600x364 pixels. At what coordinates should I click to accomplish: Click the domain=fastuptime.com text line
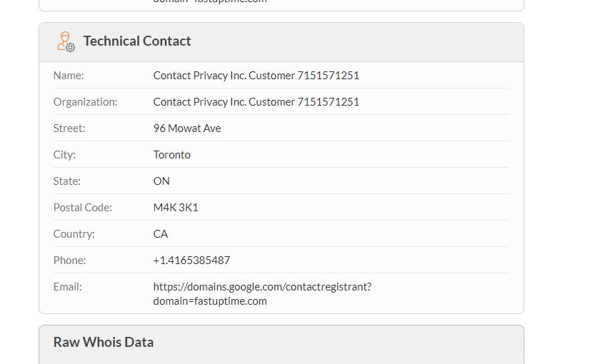click(x=210, y=301)
